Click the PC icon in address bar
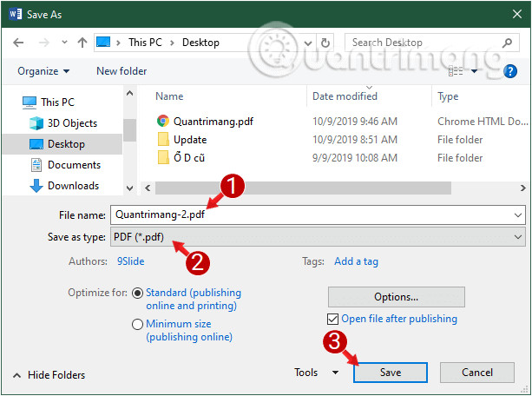 pyautogui.click(x=103, y=42)
